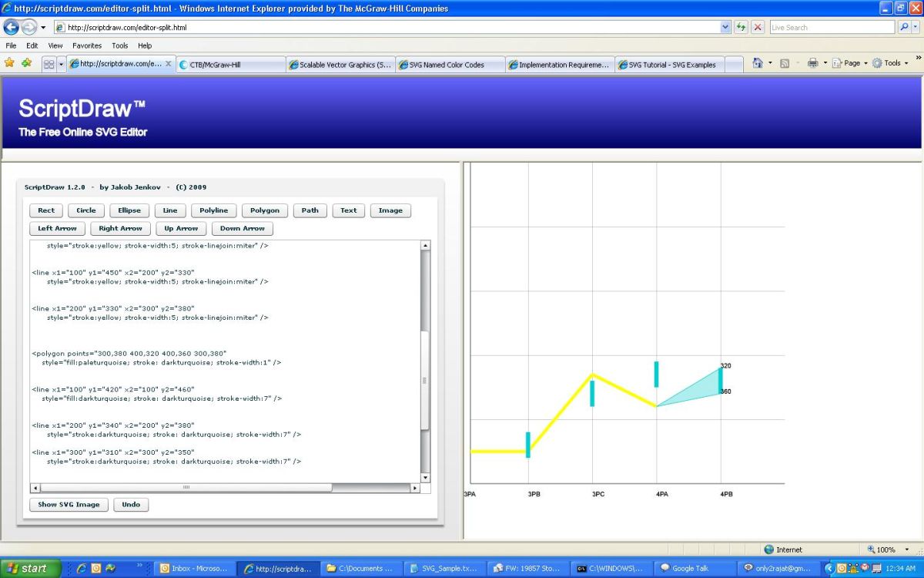Open the SVG_Sample.txt taskbar item
Image resolution: width=924 pixels, height=578 pixels.
444,569
